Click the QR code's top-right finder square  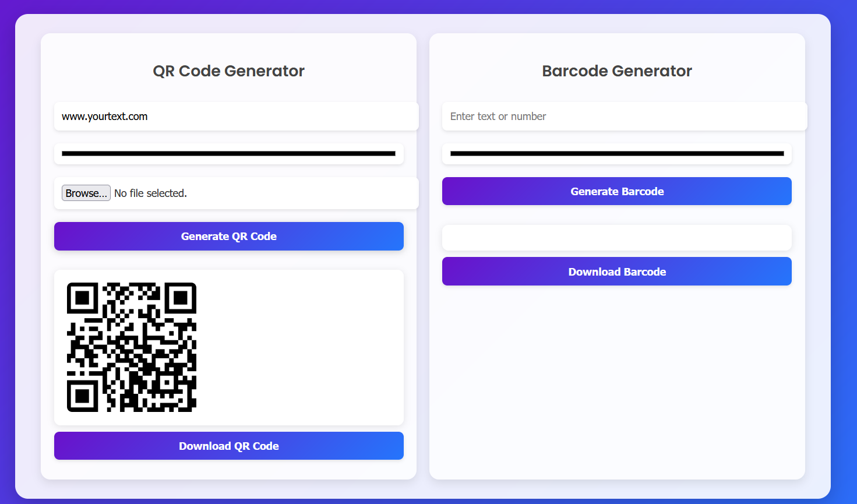click(x=181, y=298)
